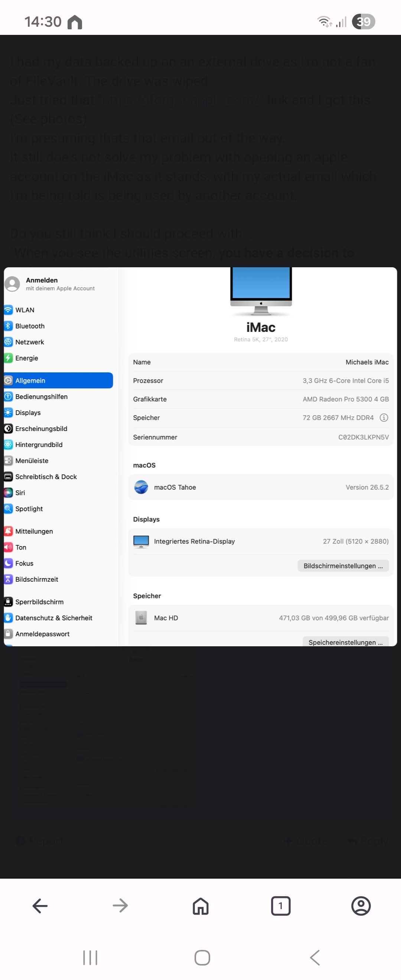Image resolution: width=401 pixels, height=980 pixels.
Task: Click the 72 GB 2667 MHz DDR4 value
Action: click(x=338, y=417)
